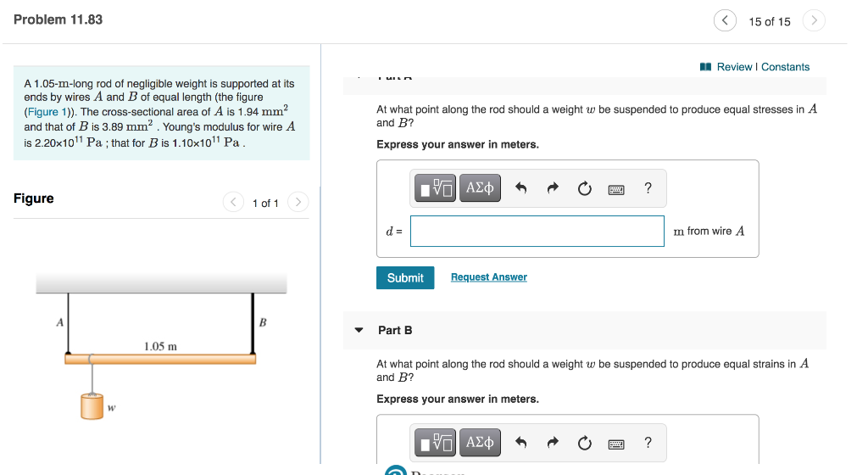Open Greek symbols ΑΣΦ menu in Part A

(480, 188)
